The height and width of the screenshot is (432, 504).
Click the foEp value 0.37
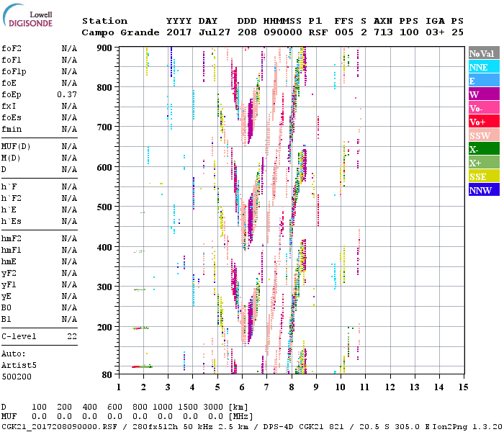[67, 94]
